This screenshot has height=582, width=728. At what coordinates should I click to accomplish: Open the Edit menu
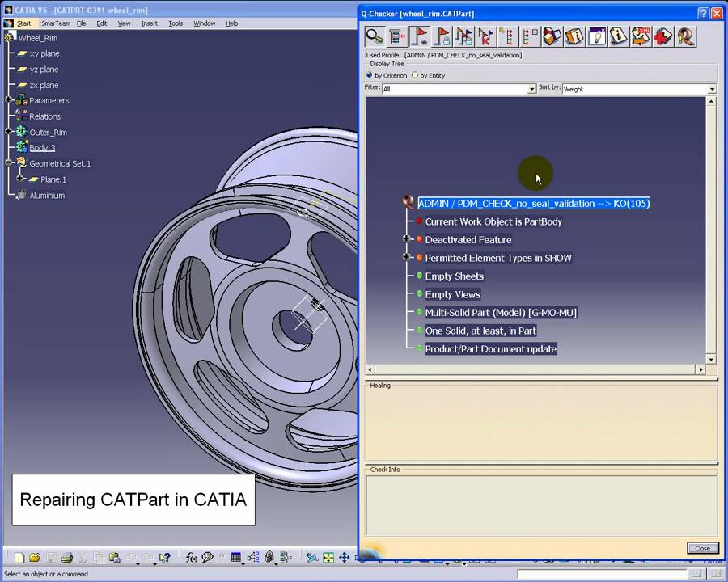[x=102, y=23]
